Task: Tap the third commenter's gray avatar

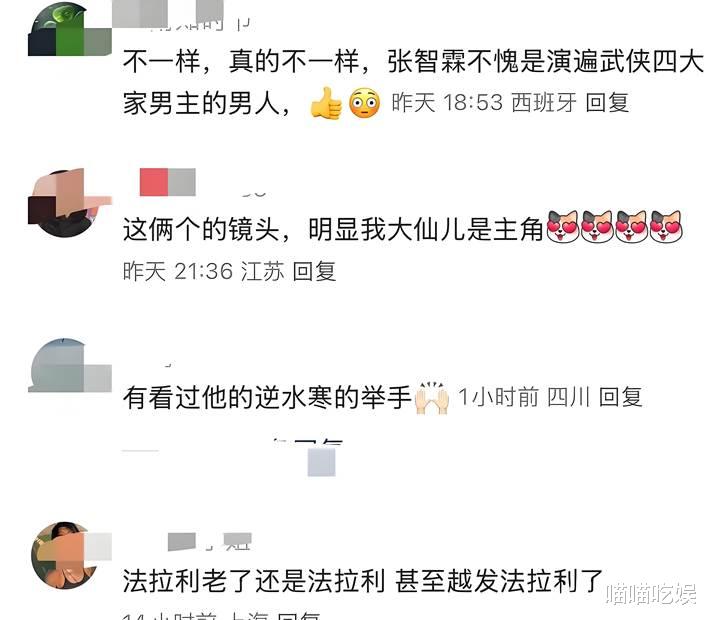Action: tap(70, 365)
